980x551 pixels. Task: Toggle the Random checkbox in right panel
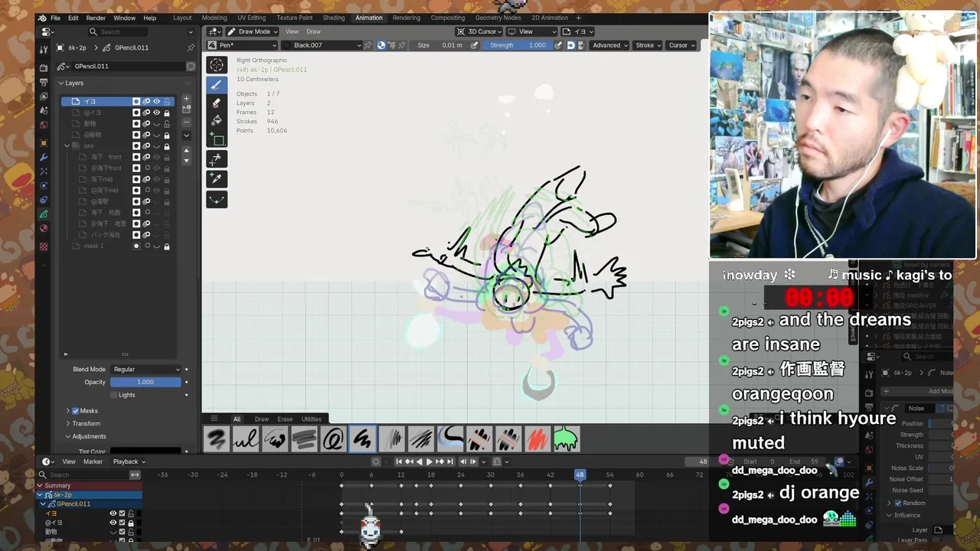click(898, 503)
